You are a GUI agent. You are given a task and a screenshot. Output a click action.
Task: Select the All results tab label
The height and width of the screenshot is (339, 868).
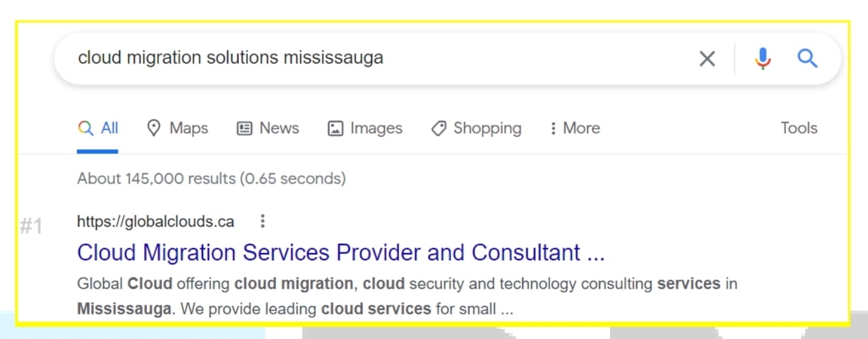110,128
